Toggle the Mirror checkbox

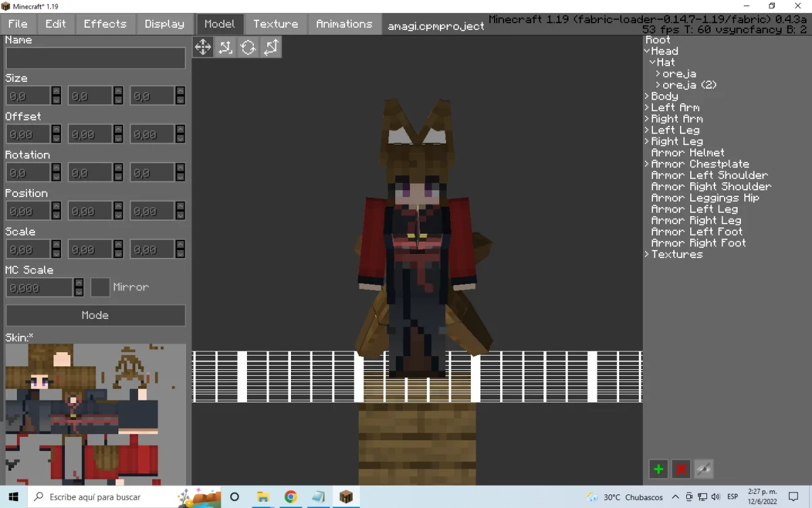100,287
